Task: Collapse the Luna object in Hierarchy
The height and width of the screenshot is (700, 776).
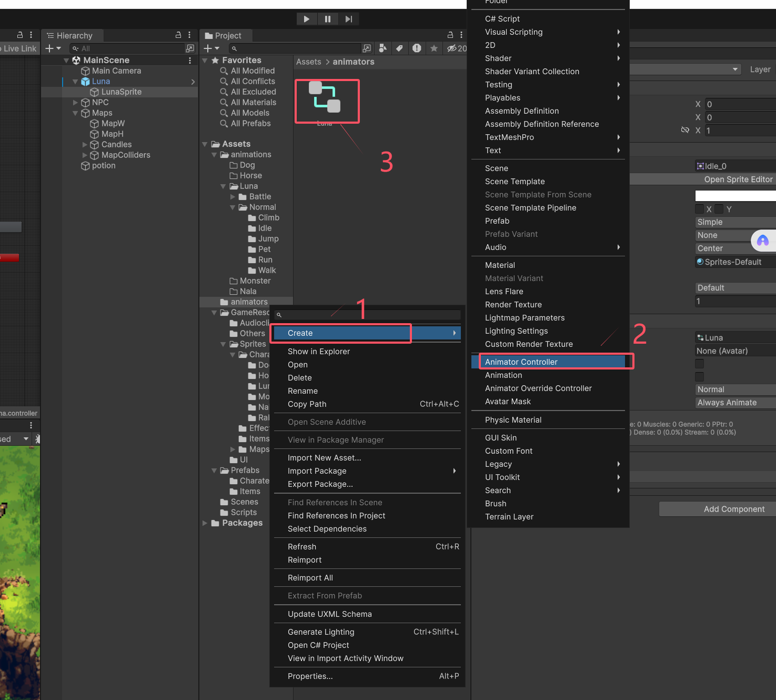Action: click(x=75, y=82)
